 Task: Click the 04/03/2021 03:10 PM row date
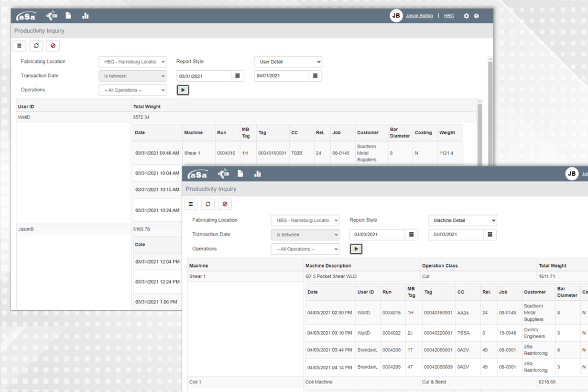(330, 333)
